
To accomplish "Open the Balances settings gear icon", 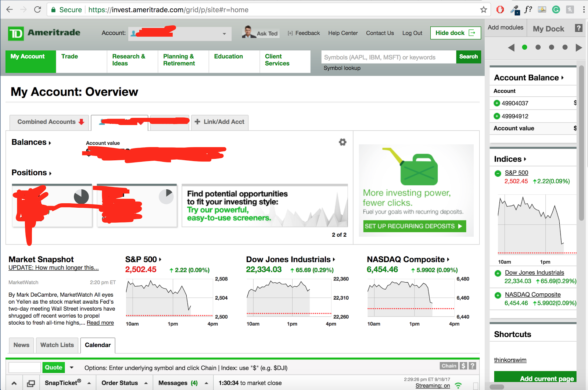I will click(343, 142).
